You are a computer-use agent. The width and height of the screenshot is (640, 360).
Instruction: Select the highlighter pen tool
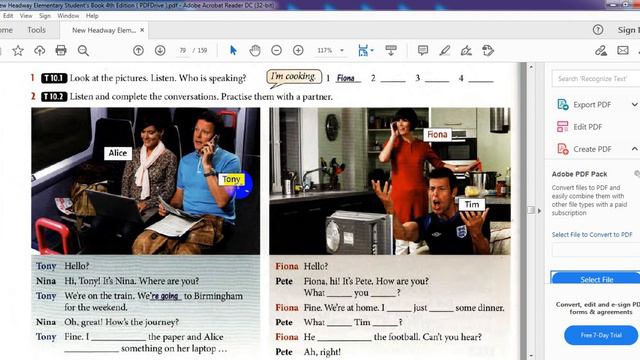(444, 51)
